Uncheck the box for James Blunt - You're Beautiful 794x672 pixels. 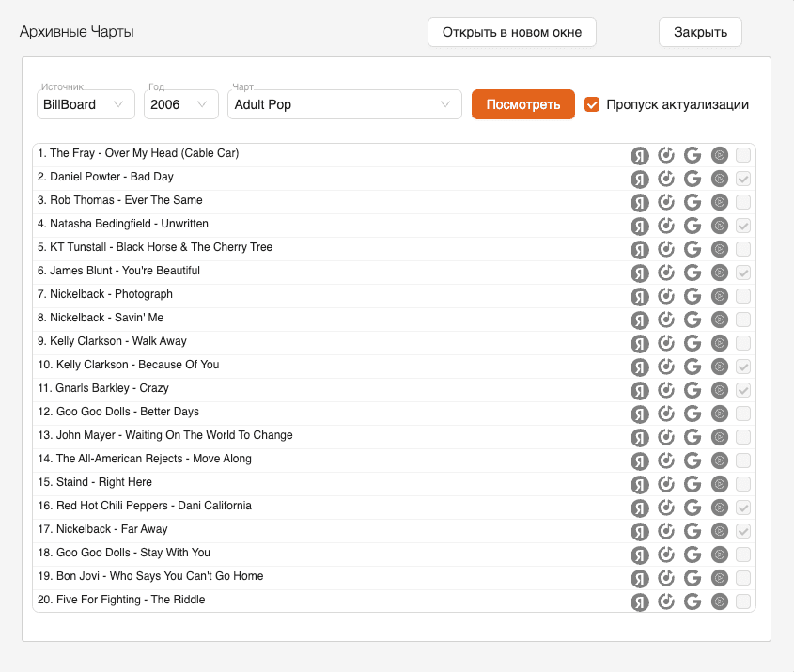[x=743, y=273]
